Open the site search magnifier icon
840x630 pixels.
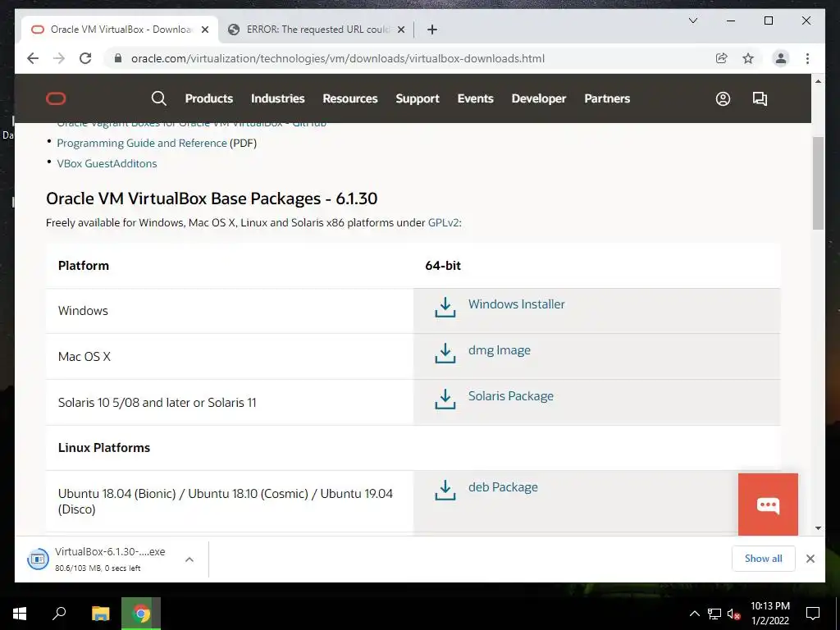158,98
